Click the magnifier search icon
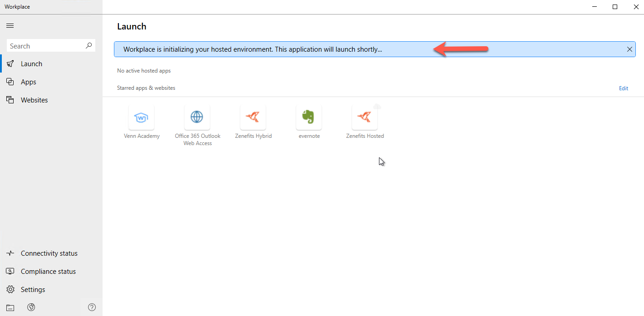 click(x=88, y=46)
